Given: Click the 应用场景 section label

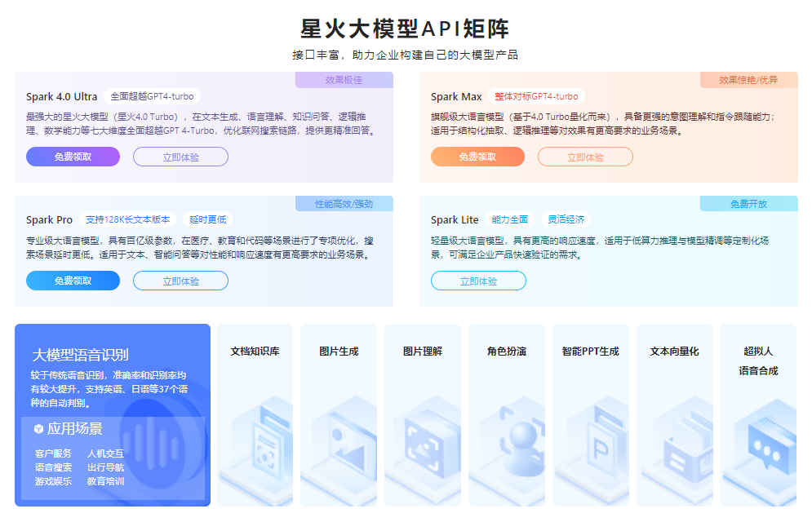Looking at the screenshot, I should [74, 429].
